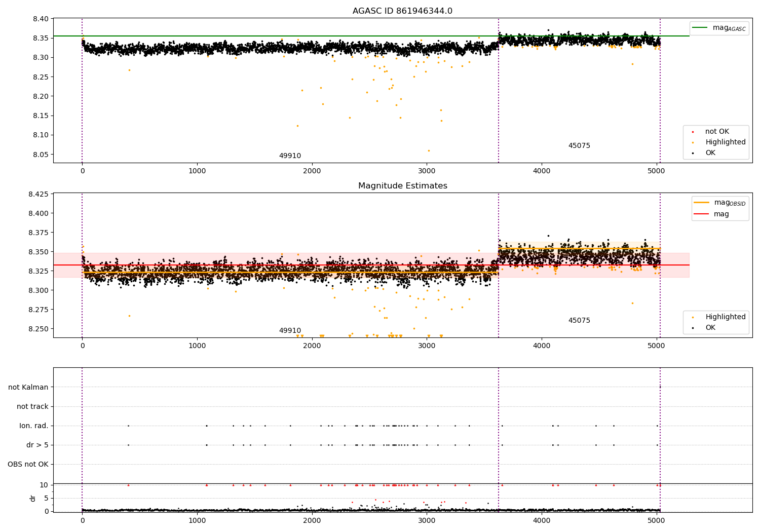This screenshot has height=532, width=760.
Task: Click x-tick '1000' under bottom plot
Action: pos(197,521)
